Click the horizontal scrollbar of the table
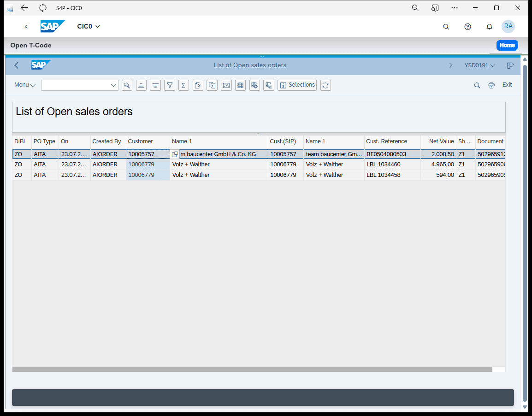 pos(252,369)
